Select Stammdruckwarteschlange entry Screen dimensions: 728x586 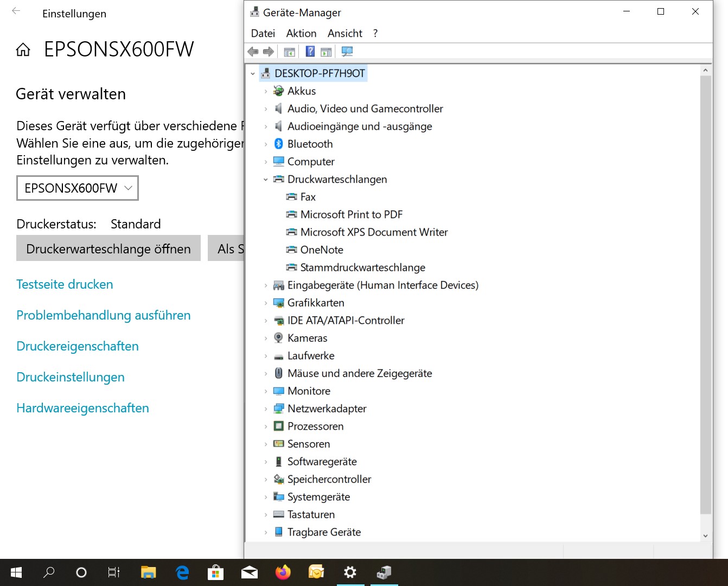(x=363, y=267)
